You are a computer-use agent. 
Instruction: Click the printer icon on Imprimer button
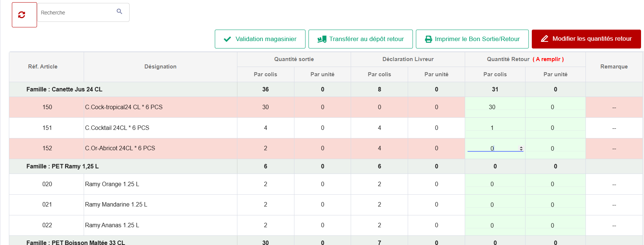[428, 39]
